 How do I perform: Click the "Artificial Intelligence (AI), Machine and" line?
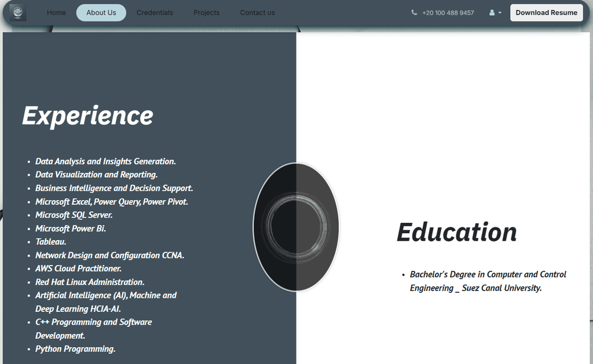click(x=106, y=296)
